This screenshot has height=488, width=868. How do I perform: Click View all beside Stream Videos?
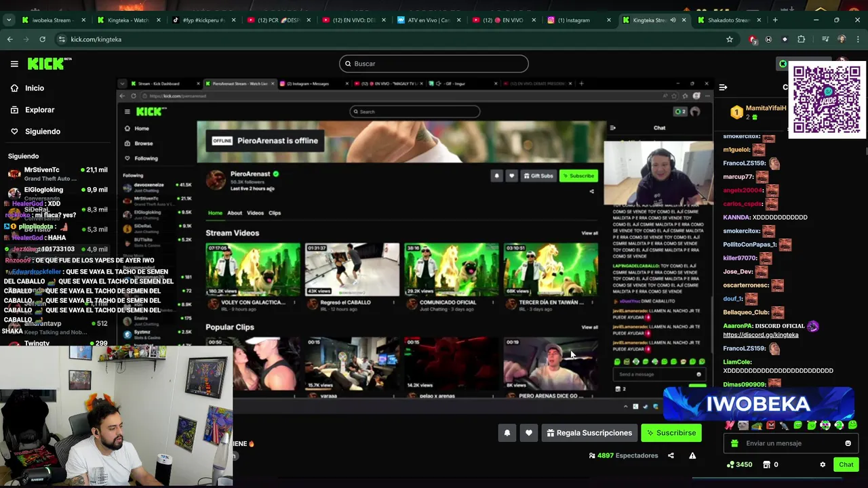[x=589, y=233]
